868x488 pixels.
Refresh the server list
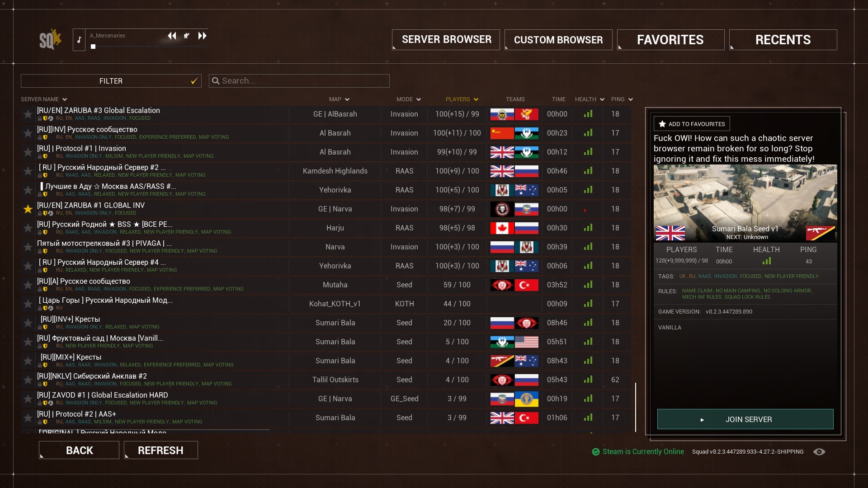(x=160, y=450)
